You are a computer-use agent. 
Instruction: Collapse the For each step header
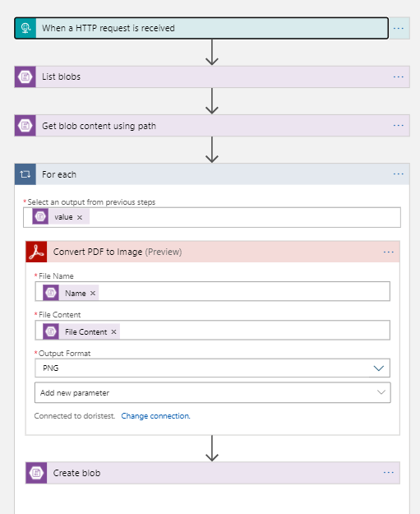tap(212, 174)
